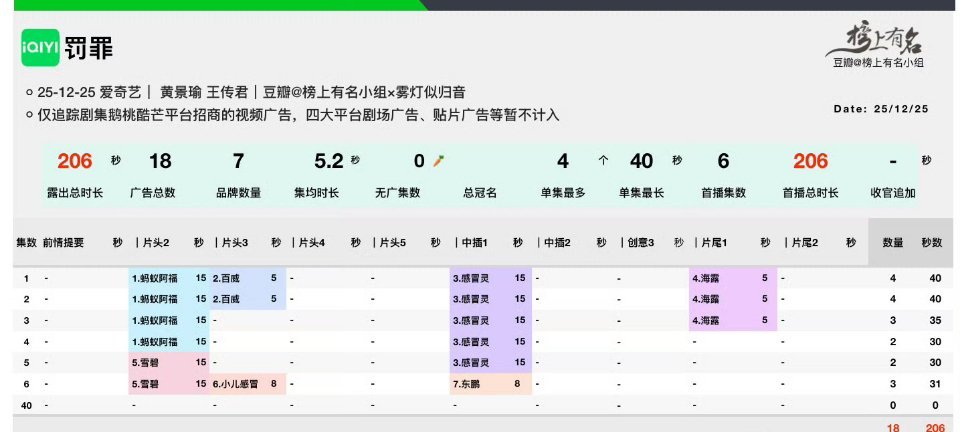
Task: Click the 6 value above 首播集数
Action: [x=723, y=161]
